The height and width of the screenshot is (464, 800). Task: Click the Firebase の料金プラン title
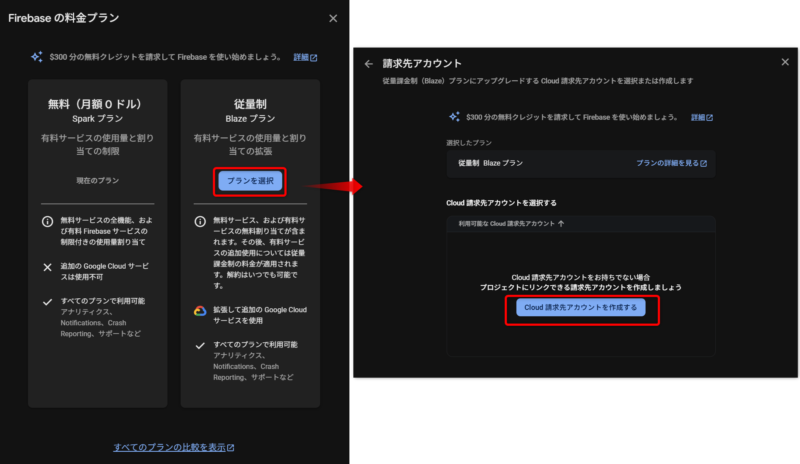pyautogui.click(x=64, y=18)
